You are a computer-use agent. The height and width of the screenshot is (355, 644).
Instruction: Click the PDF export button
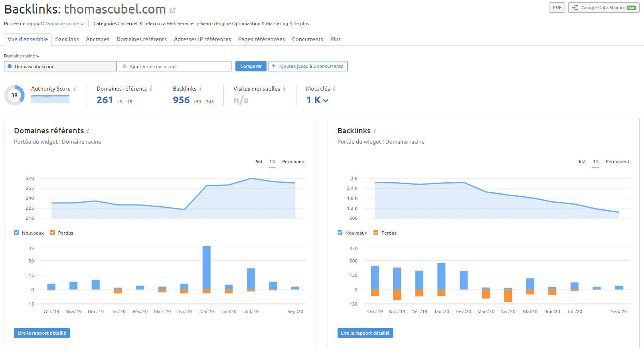click(557, 8)
